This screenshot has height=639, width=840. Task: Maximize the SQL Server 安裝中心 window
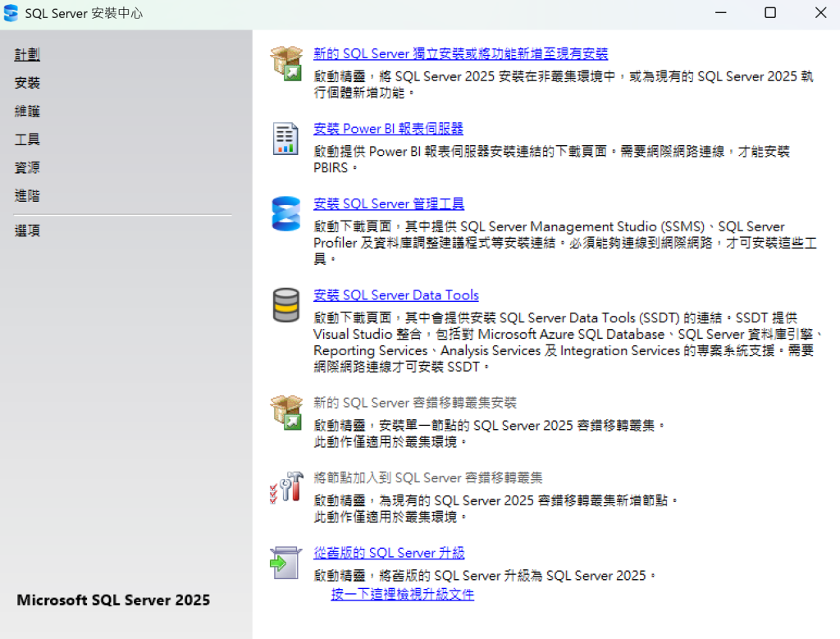click(770, 13)
